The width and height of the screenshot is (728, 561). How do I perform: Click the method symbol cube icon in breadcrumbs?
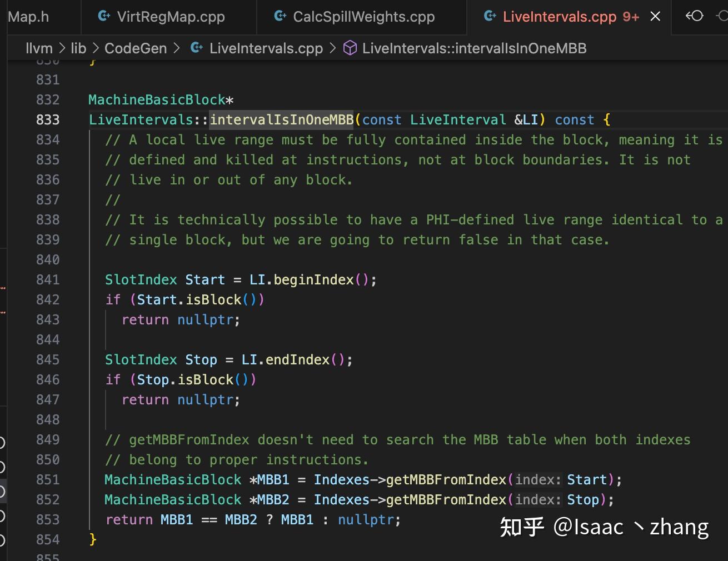350,48
